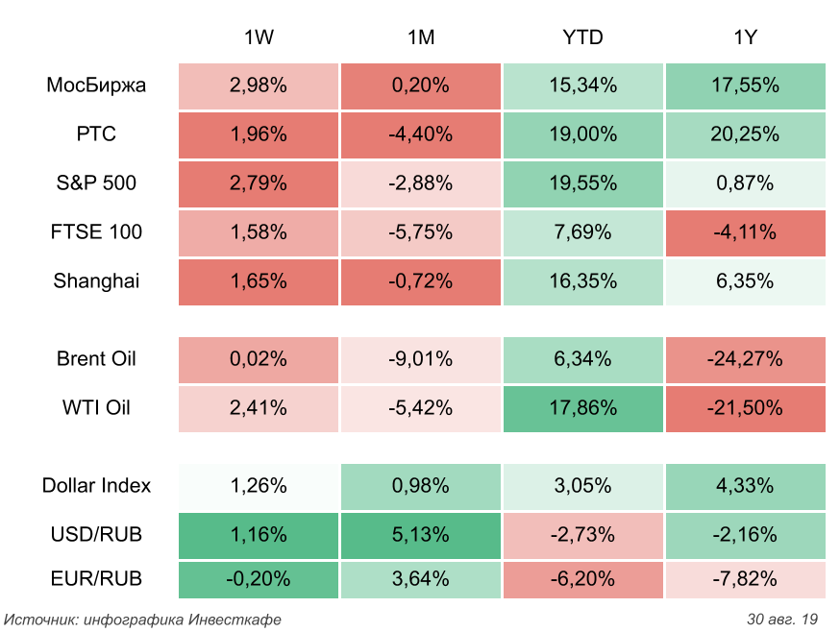Image resolution: width=840 pixels, height=632 pixels.
Task: Click the 30 авг. 19 date label
Action: click(782, 619)
